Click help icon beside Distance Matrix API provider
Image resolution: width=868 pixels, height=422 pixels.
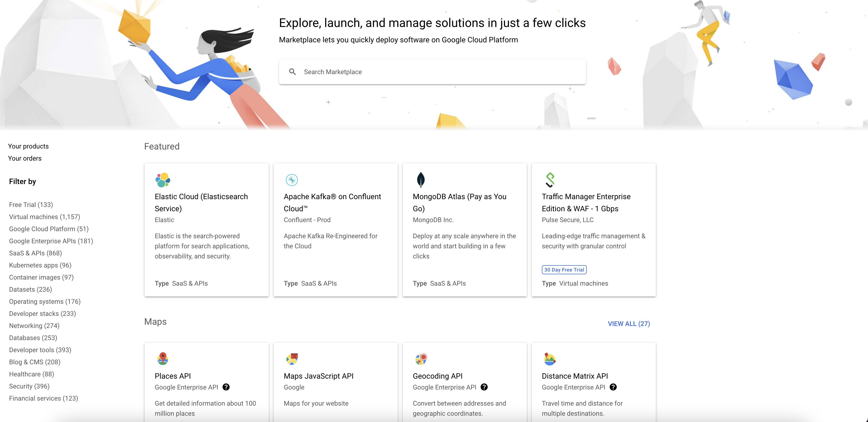613,387
